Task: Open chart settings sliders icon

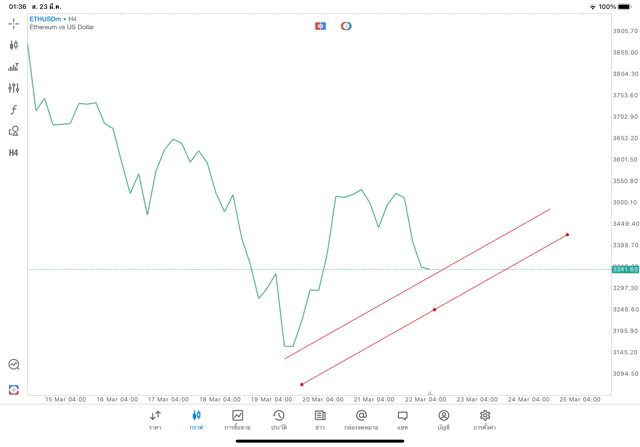Action: (14, 88)
